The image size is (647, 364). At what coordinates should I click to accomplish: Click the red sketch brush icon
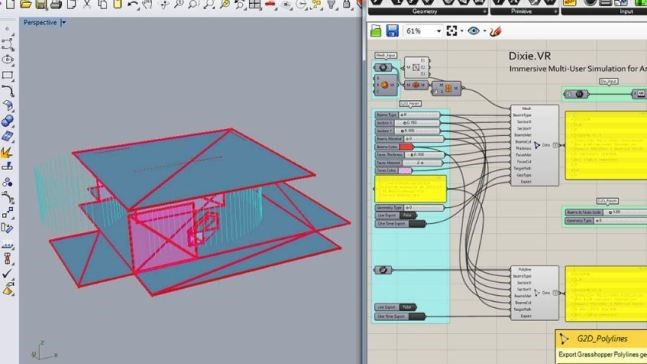(496, 31)
